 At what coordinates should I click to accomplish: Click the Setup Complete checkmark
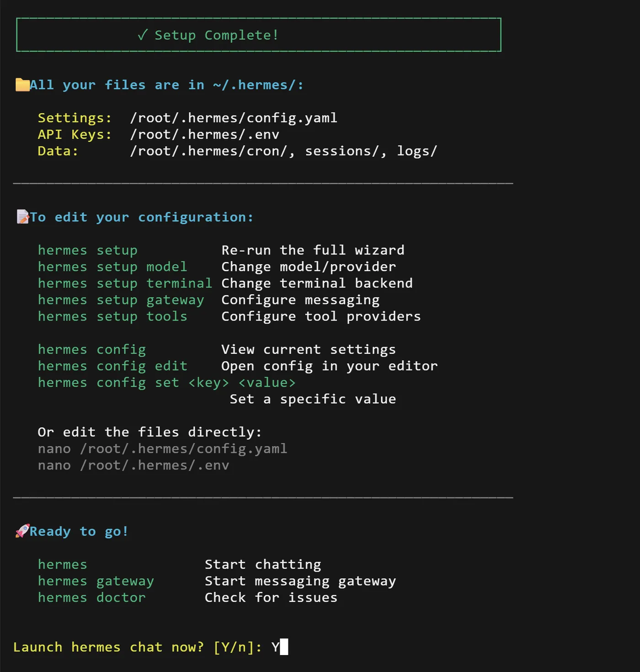point(143,35)
